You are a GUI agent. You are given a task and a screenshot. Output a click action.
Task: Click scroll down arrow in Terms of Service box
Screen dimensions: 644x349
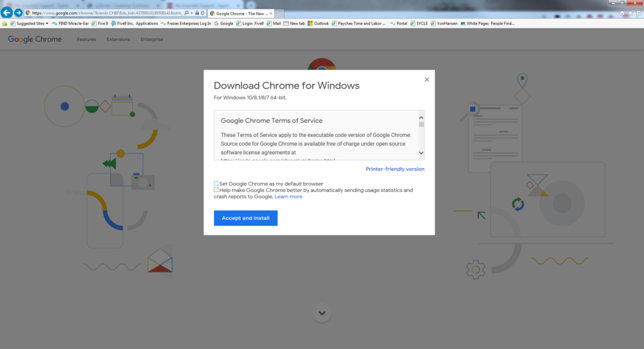tap(421, 153)
